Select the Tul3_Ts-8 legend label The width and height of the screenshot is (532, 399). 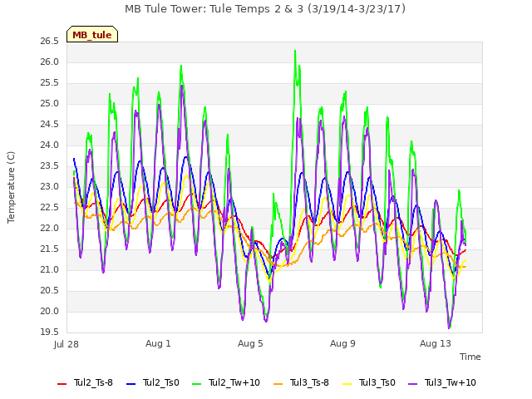[x=309, y=382]
